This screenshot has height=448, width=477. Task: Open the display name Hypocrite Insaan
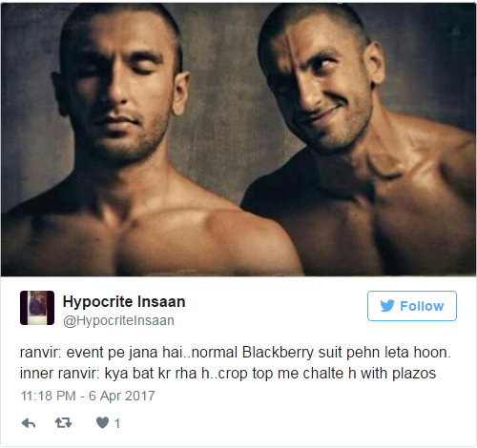pos(124,301)
